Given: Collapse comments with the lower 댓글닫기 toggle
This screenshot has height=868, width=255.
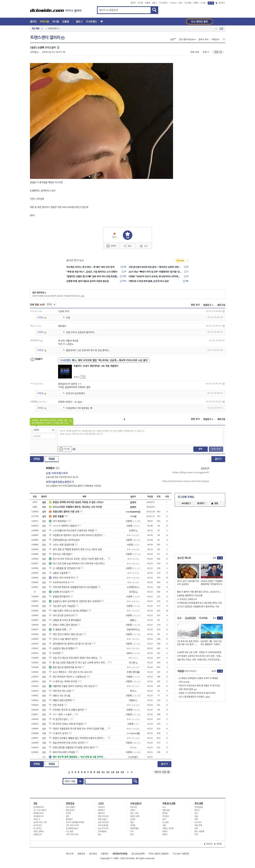Looking at the screenshot, I should 208,419.
